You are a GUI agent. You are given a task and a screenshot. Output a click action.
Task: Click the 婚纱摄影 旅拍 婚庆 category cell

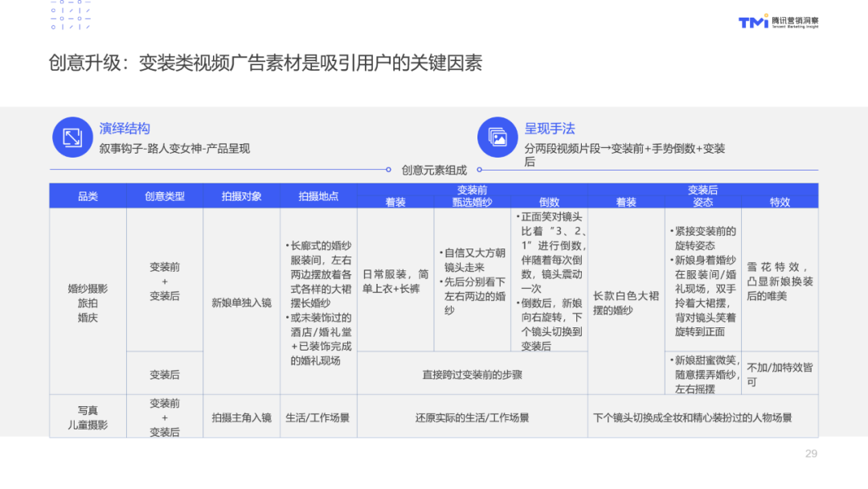(88, 302)
